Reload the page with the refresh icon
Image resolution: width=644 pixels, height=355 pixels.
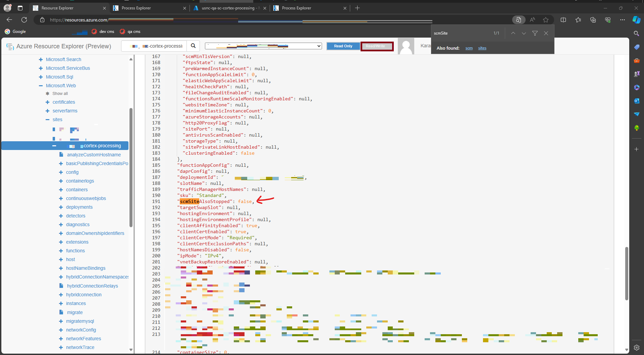(24, 20)
